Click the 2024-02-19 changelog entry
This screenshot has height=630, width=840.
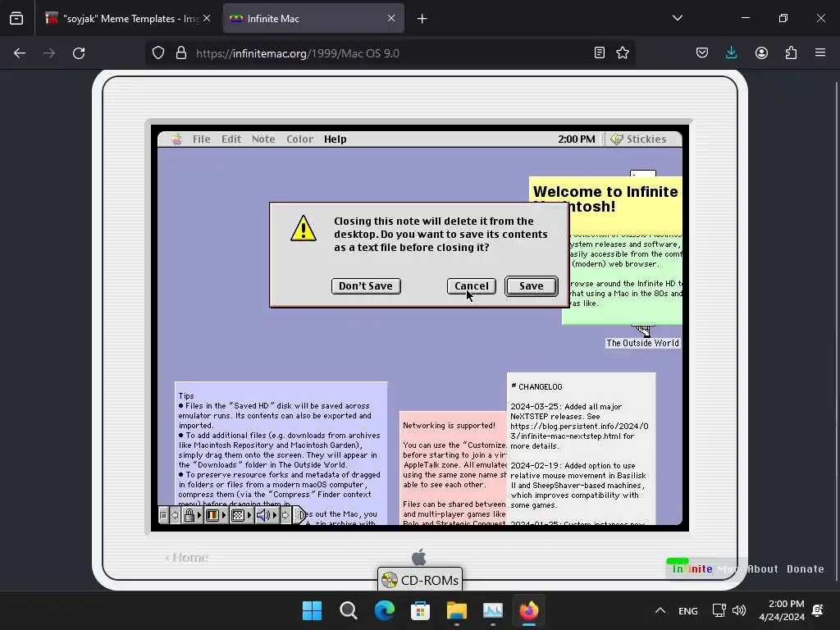tap(578, 485)
